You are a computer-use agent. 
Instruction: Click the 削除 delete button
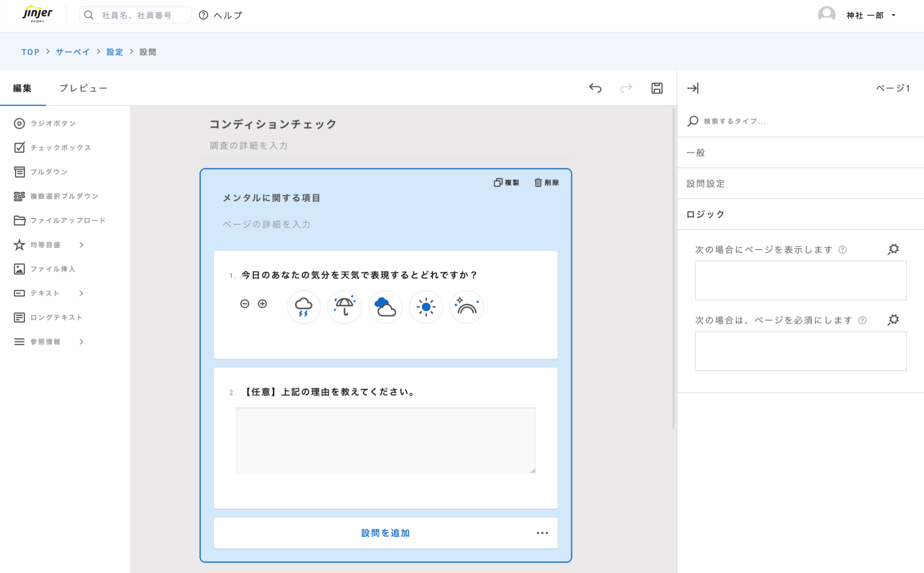tap(547, 183)
